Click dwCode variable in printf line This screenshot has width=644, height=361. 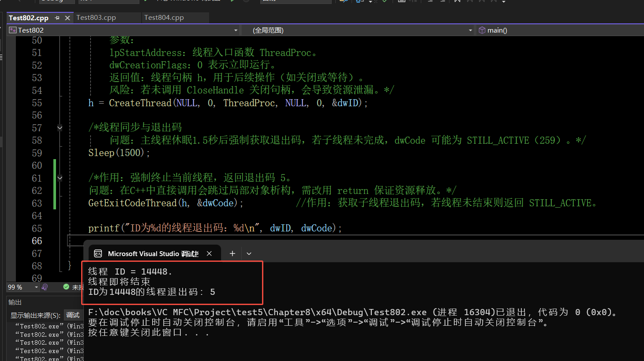pos(316,228)
